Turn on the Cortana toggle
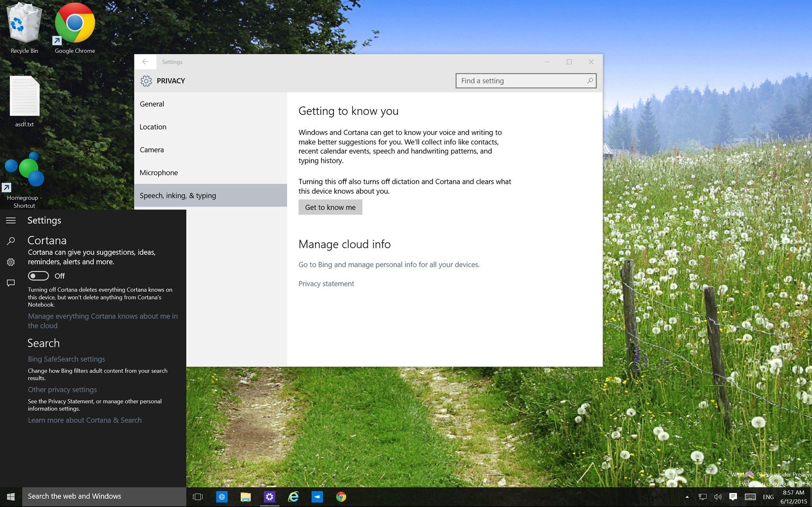Image resolution: width=812 pixels, height=507 pixels. [x=38, y=276]
